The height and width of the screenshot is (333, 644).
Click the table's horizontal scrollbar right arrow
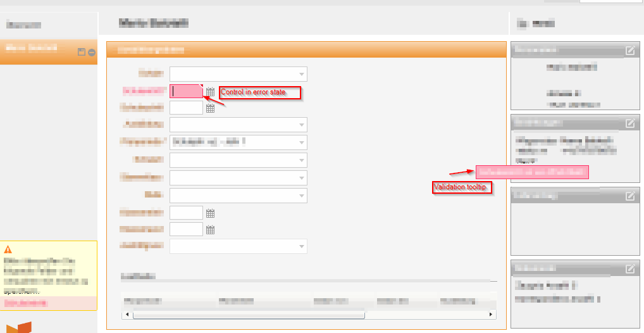(x=490, y=315)
